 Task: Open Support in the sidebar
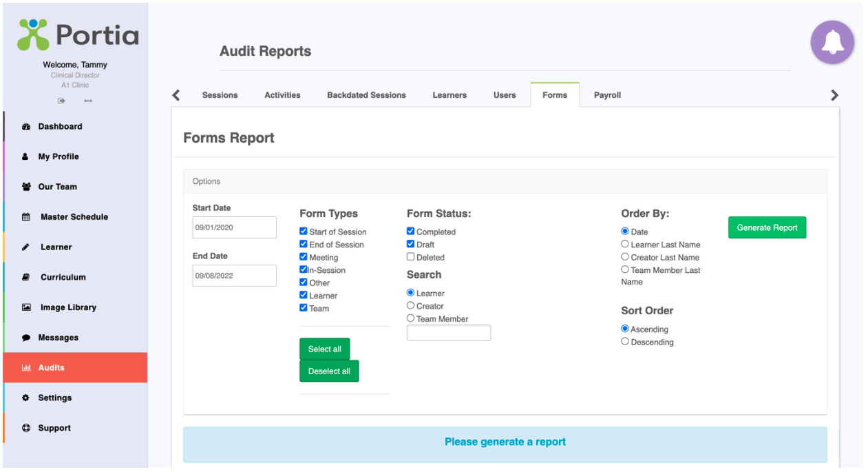pyautogui.click(x=75, y=428)
